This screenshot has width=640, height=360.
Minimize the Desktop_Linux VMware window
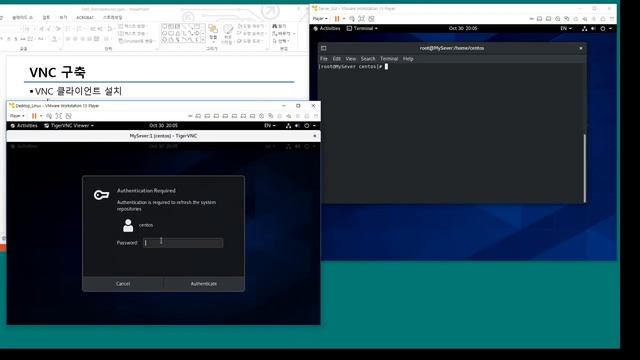(284, 106)
